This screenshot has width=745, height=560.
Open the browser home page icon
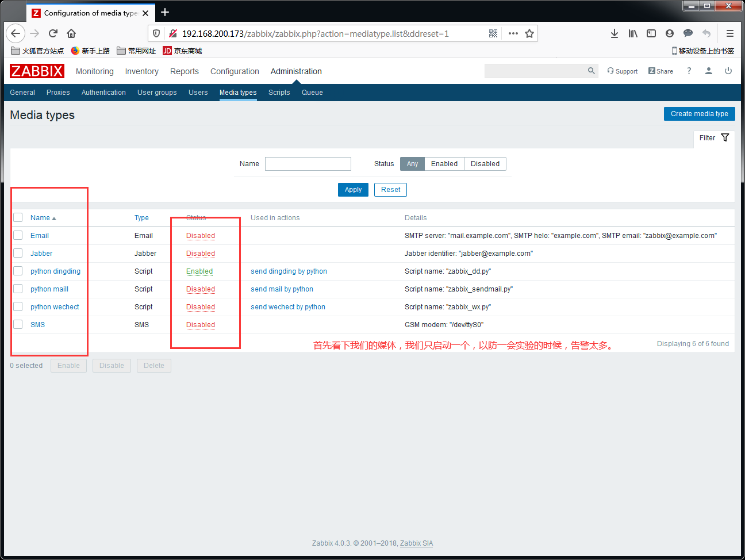[71, 33]
